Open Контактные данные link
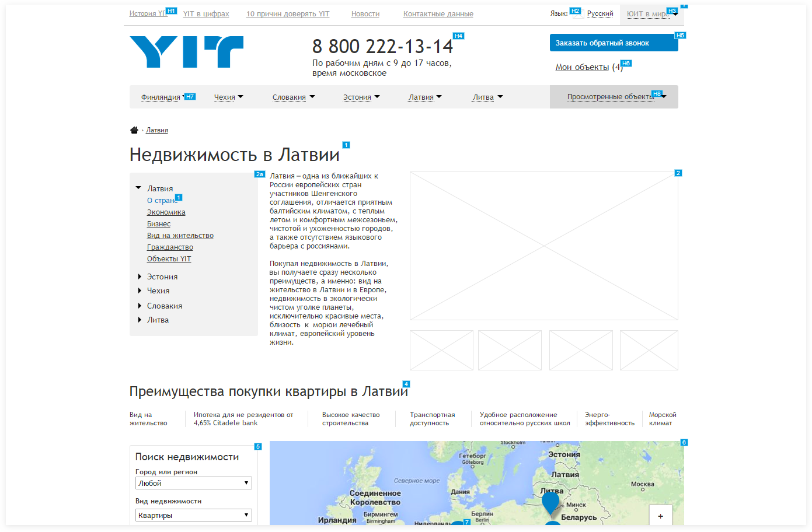The width and height of the screenshot is (812, 532). (x=438, y=14)
